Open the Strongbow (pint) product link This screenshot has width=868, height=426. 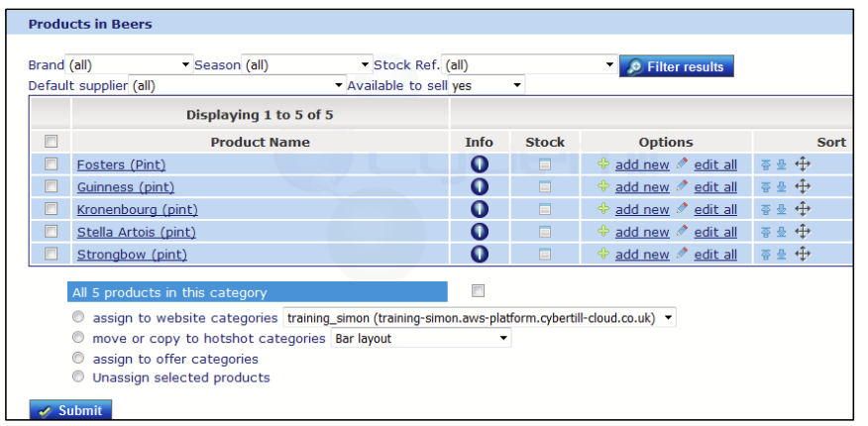(x=133, y=255)
